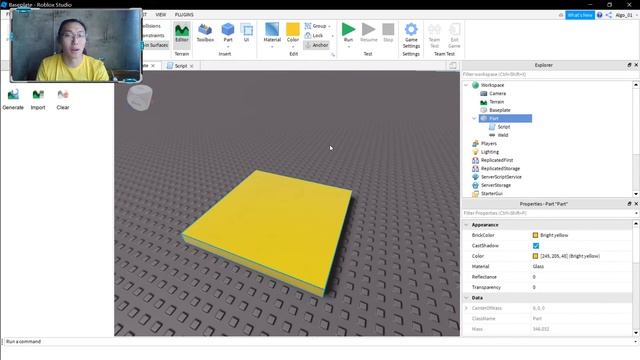The height and width of the screenshot is (360, 640).
Task: Open the Group dropdown arrow
Action: pyautogui.click(x=329, y=26)
